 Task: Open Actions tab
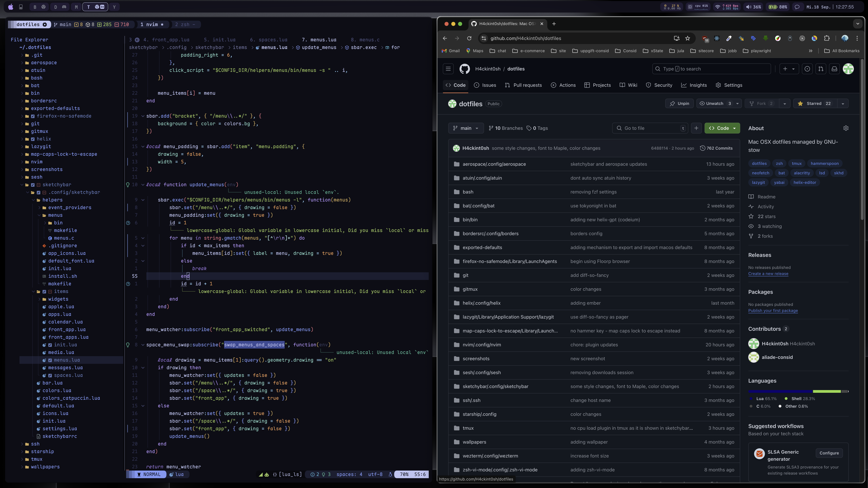(563, 85)
